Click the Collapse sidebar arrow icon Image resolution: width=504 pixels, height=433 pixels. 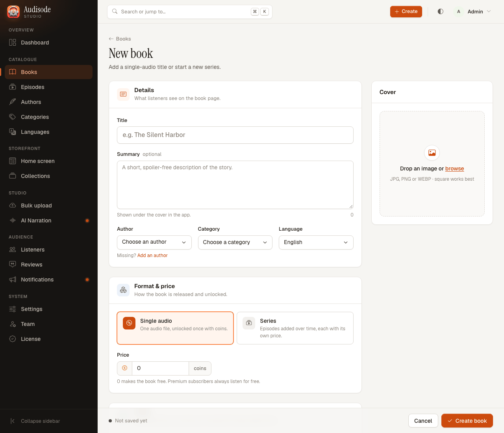point(13,421)
